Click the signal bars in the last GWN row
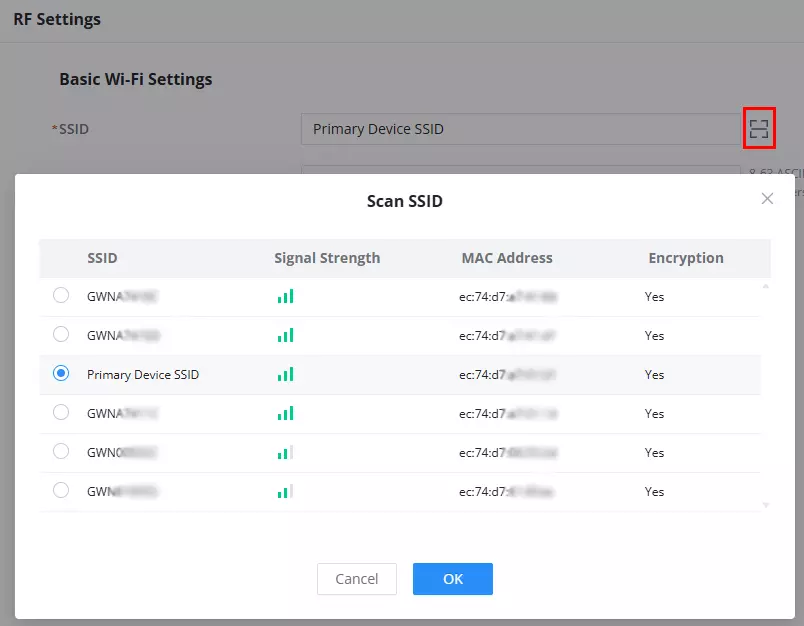 click(x=286, y=491)
